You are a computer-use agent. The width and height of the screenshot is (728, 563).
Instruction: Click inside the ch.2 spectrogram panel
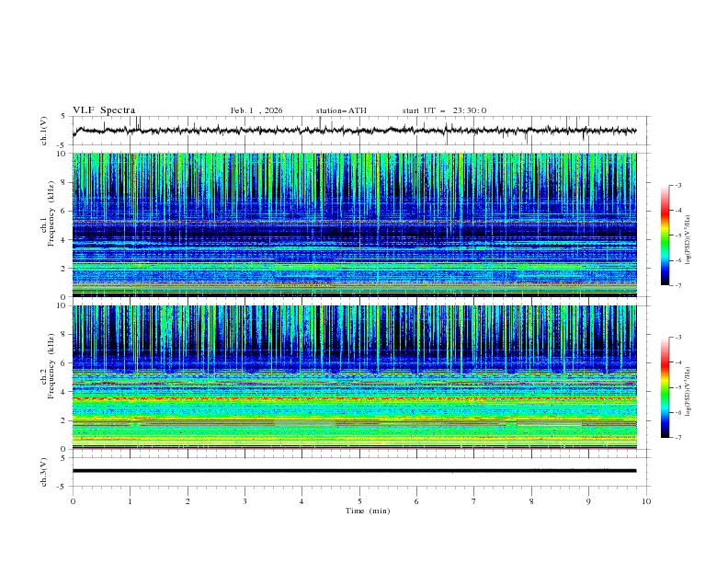355,377
